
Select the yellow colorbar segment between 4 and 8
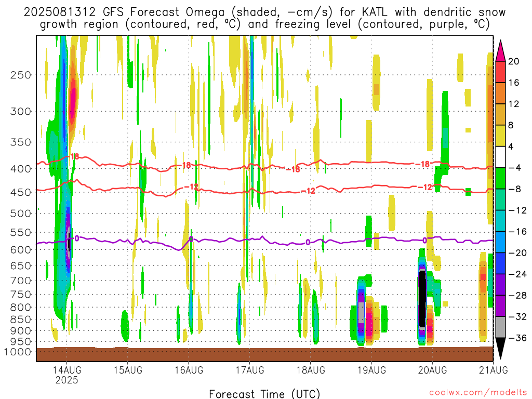(x=500, y=136)
